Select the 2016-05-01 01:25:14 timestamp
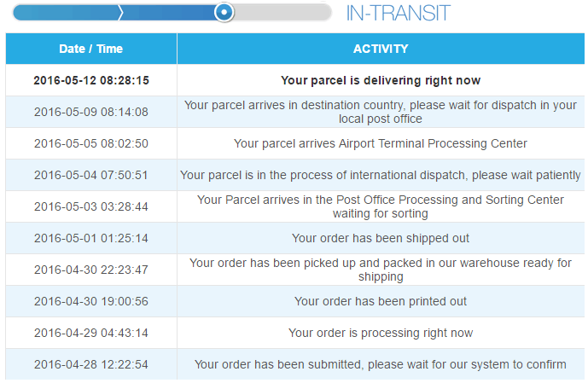 [x=91, y=238]
